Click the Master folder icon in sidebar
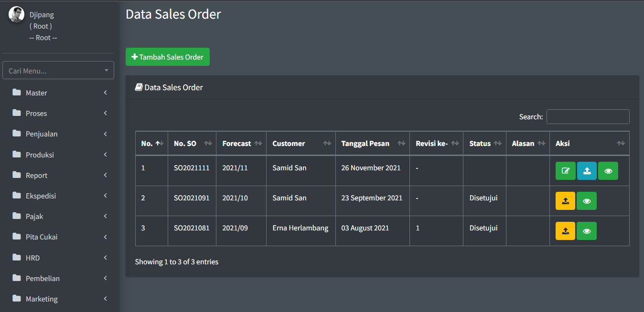644x312 pixels. (17, 93)
